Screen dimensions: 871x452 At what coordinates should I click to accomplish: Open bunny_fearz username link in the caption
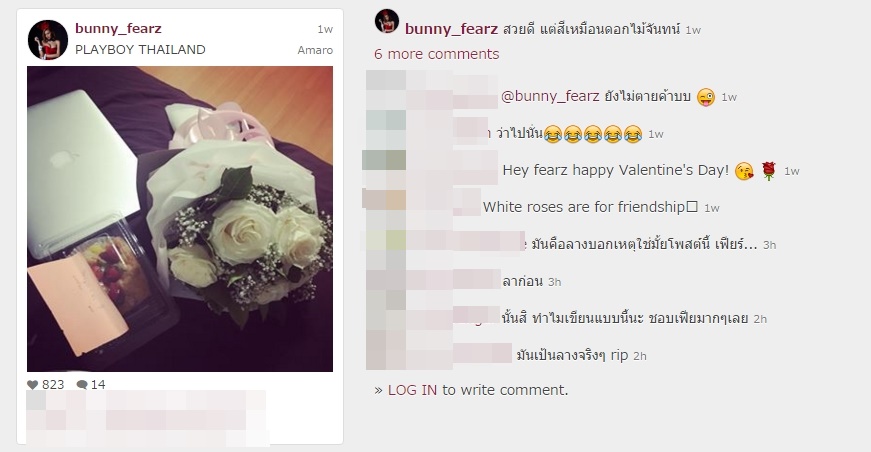[451, 29]
